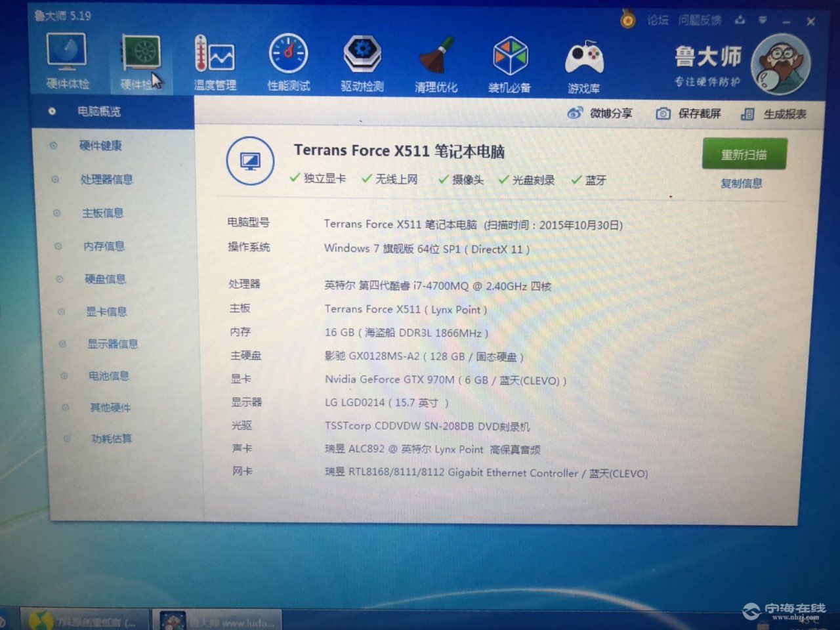Click the Terrans Force X511 笔记本电脑 heading
Image resolution: width=840 pixels, height=630 pixels.
pyautogui.click(x=399, y=151)
